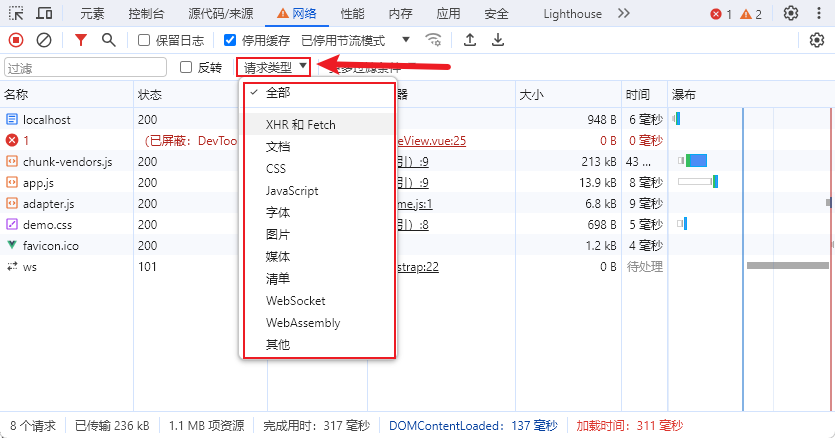Click the blocked request red X icon

[12, 140]
